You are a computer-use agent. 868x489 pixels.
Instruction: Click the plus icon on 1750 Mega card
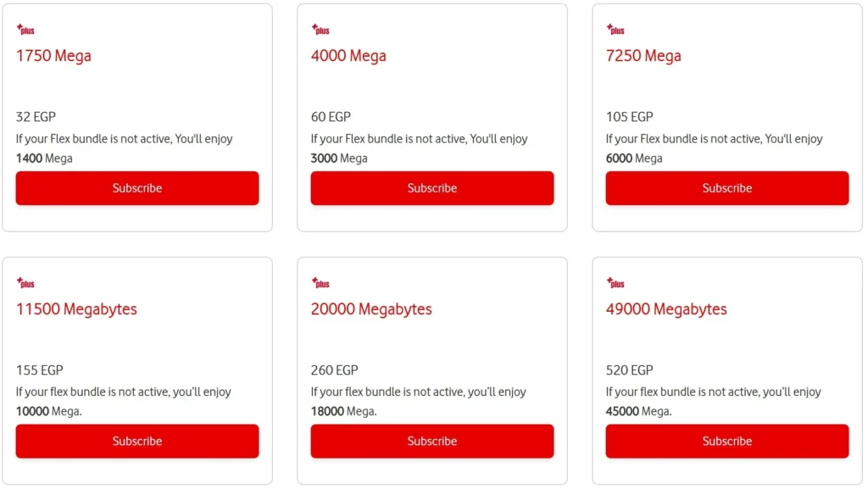[x=25, y=30]
